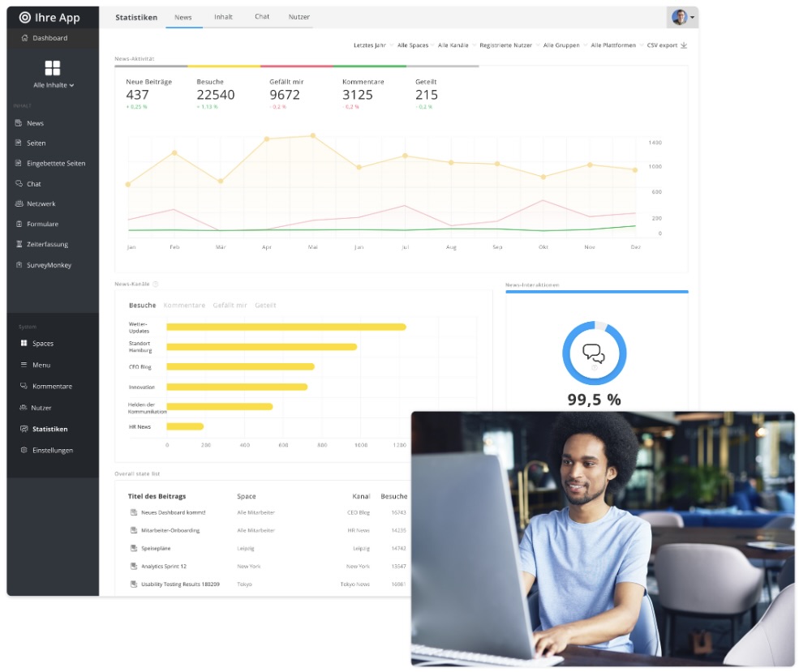The image size is (799, 672).
Task: Expand the Alle Inhalte dropdown
Action: 54,85
